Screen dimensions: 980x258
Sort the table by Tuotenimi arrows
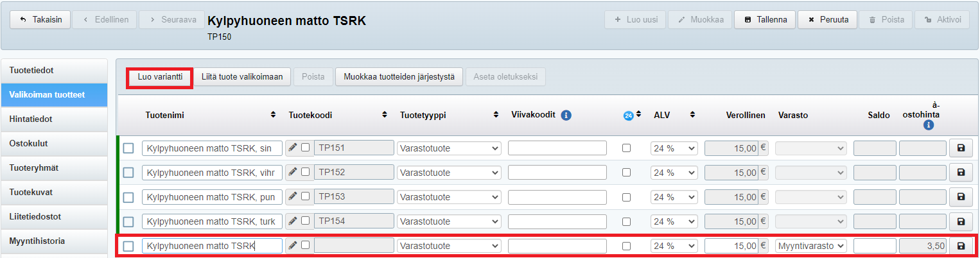[x=274, y=115]
